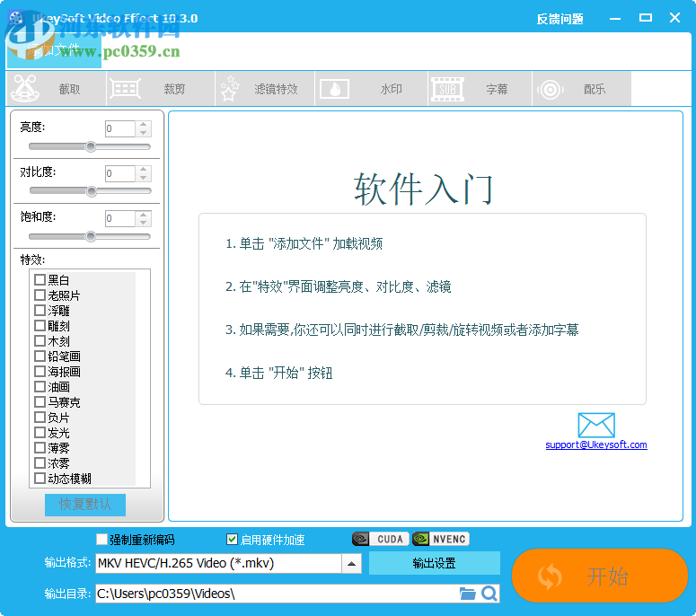The height and width of the screenshot is (616, 696).
Task: Open the 截取 (trim) scissors tool icon
Action: (x=25, y=88)
